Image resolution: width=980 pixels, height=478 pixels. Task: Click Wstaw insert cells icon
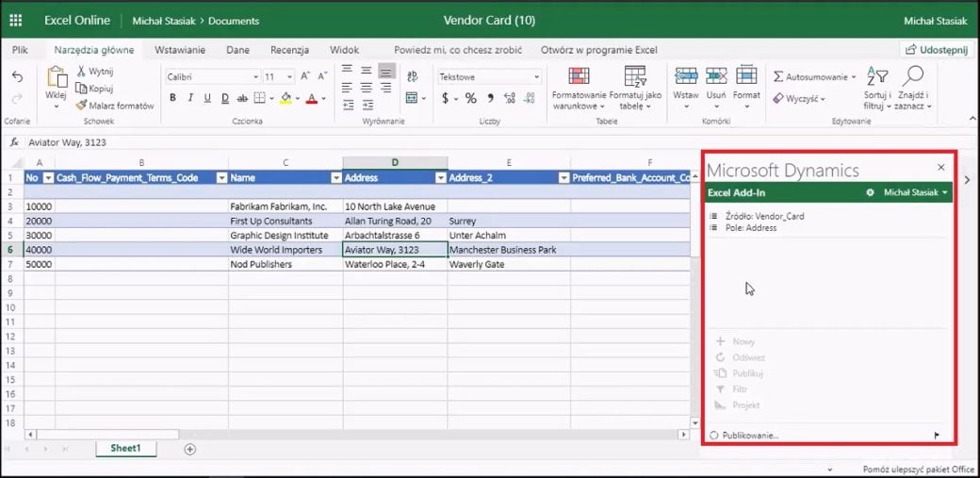[x=686, y=75]
